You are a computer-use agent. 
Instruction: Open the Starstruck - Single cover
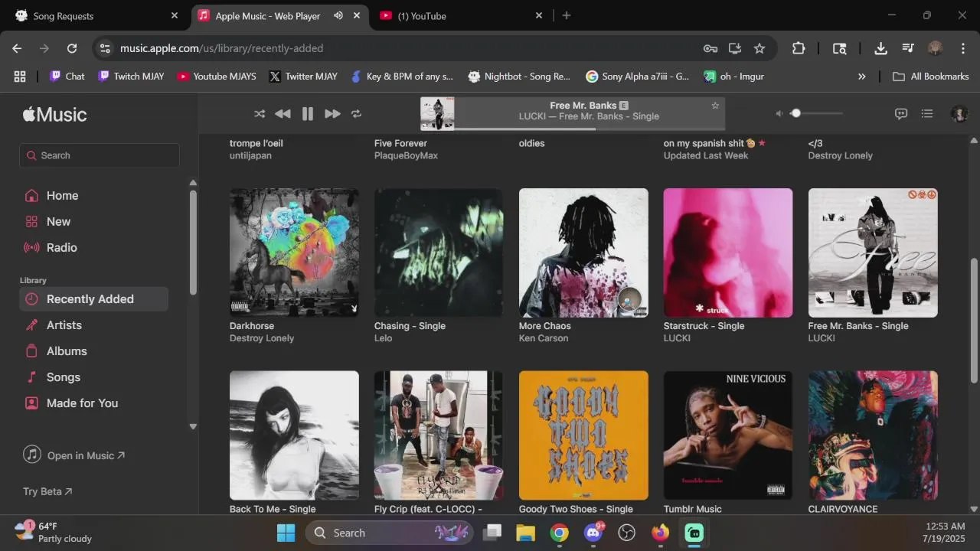tap(728, 253)
